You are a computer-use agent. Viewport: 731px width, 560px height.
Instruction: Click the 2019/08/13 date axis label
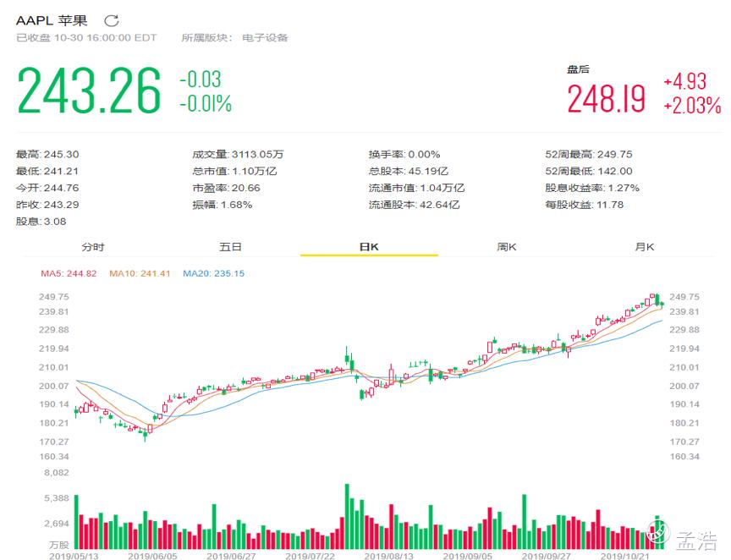pyautogui.click(x=389, y=556)
